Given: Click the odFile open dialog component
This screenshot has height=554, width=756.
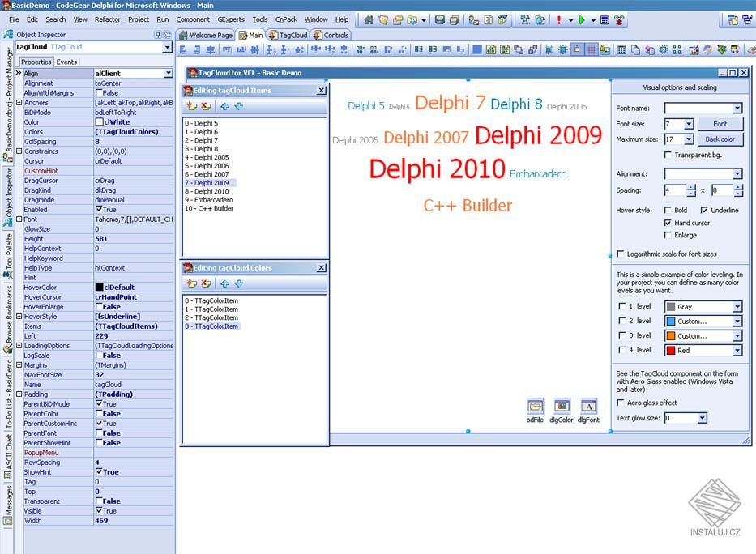Looking at the screenshot, I should pyautogui.click(x=534, y=406).
